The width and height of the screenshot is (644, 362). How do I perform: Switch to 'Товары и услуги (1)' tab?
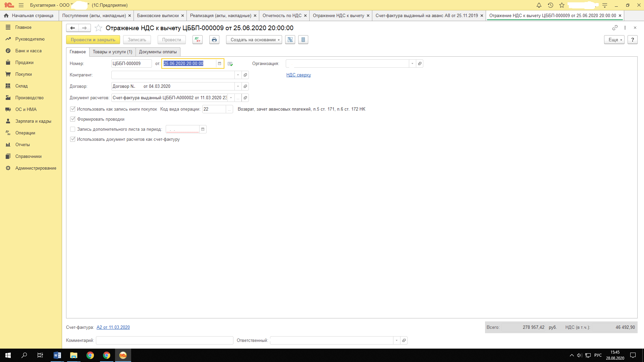coord(112,52)
